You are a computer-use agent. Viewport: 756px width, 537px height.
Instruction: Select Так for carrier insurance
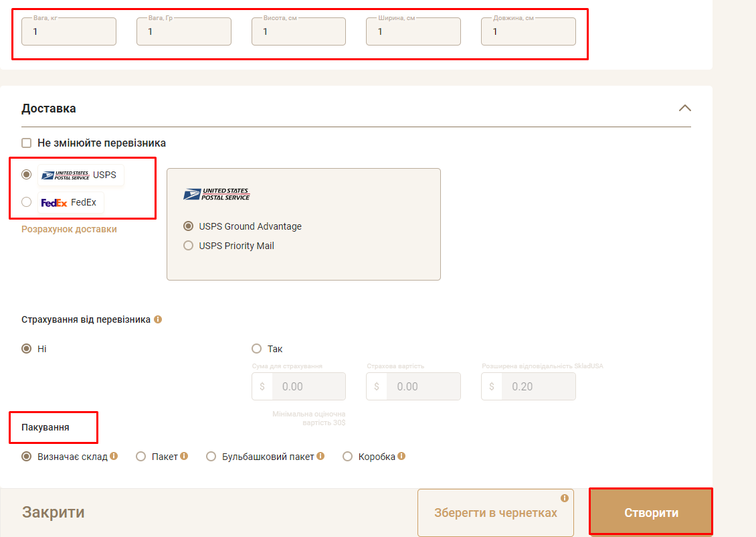(256, 348)
